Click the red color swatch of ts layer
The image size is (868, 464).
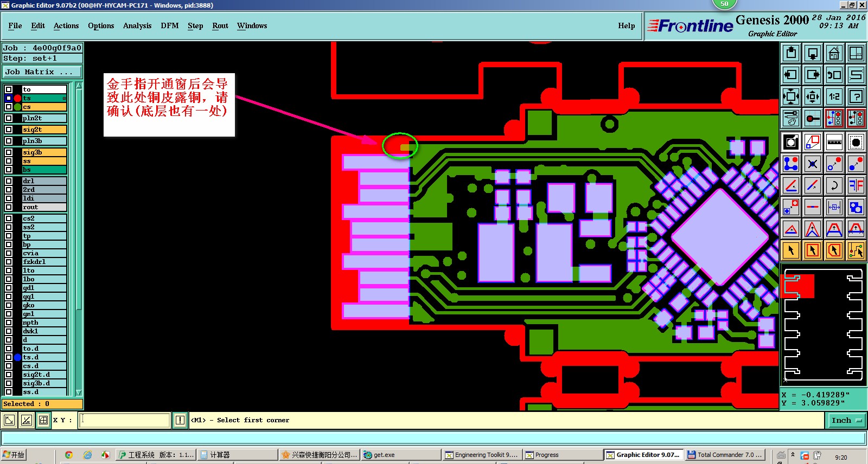pyautogui.click(x=17, y=98)
